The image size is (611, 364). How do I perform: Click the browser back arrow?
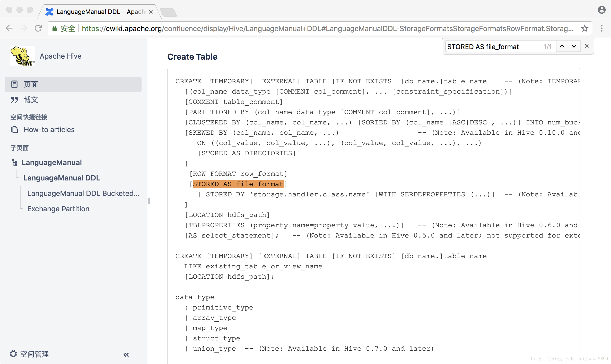tap(9, 28)
